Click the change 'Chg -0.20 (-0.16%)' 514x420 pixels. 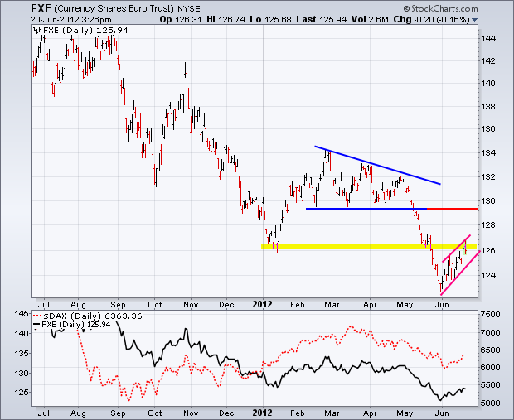[431, 20]
